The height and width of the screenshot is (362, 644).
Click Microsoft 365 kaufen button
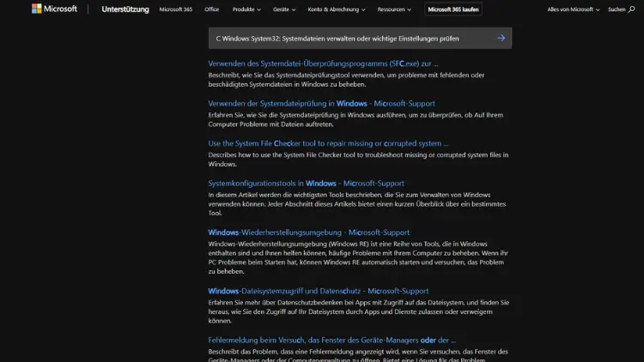pyautogui.click(x=453, y=9)
